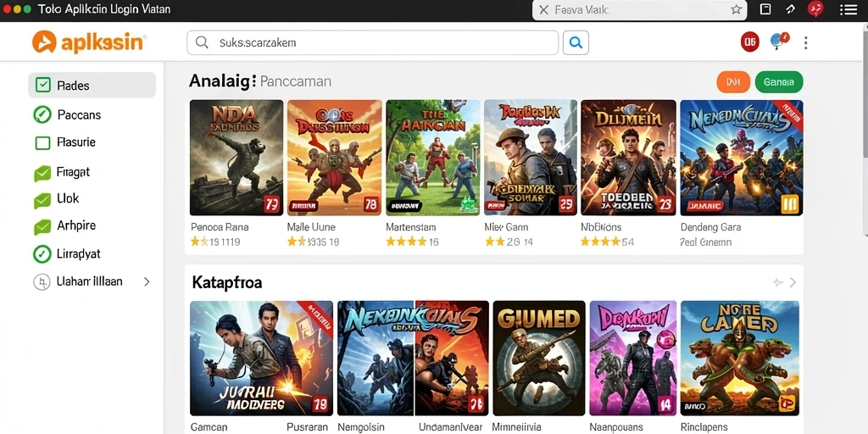This screenshot has width=868, height=434.
Task: Click the red 79 badge on Penoca Rana
Action: click(270, 204)
